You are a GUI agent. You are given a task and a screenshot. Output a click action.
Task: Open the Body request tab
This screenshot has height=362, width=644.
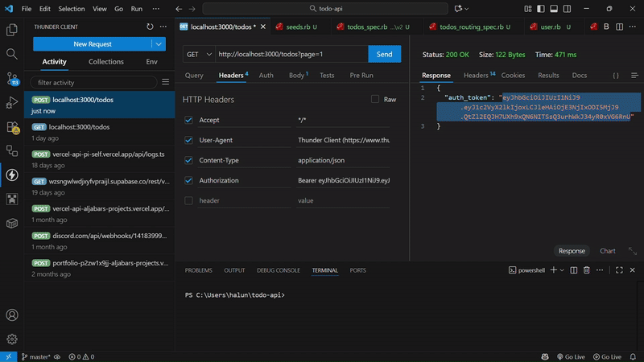tap(298, 76)
